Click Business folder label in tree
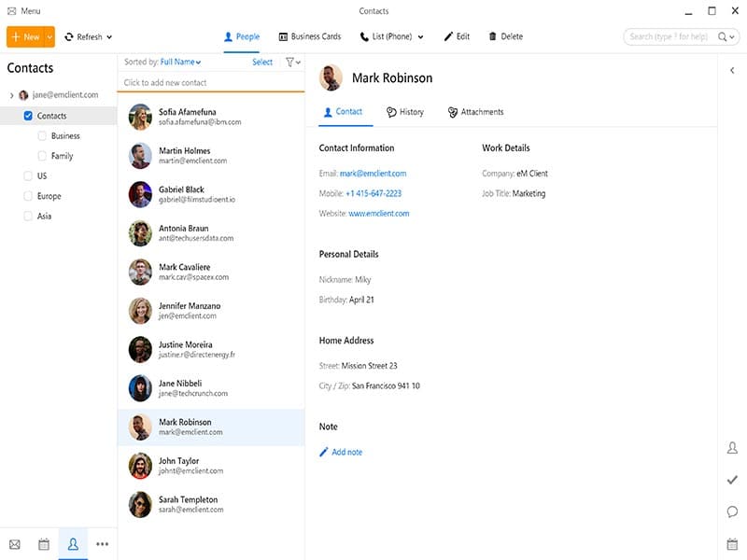This screenshot has height=560, width=747. point(65,135)
